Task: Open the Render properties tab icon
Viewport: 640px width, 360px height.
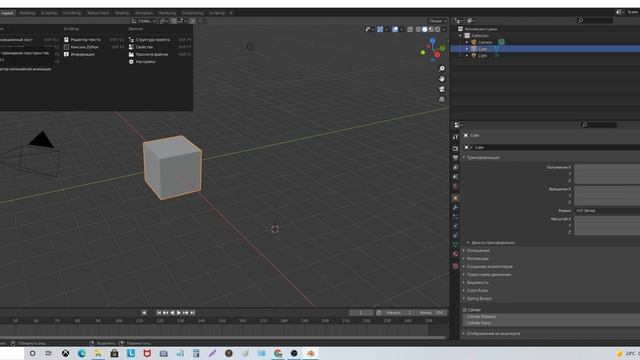Action: click(x=456, y=149)
